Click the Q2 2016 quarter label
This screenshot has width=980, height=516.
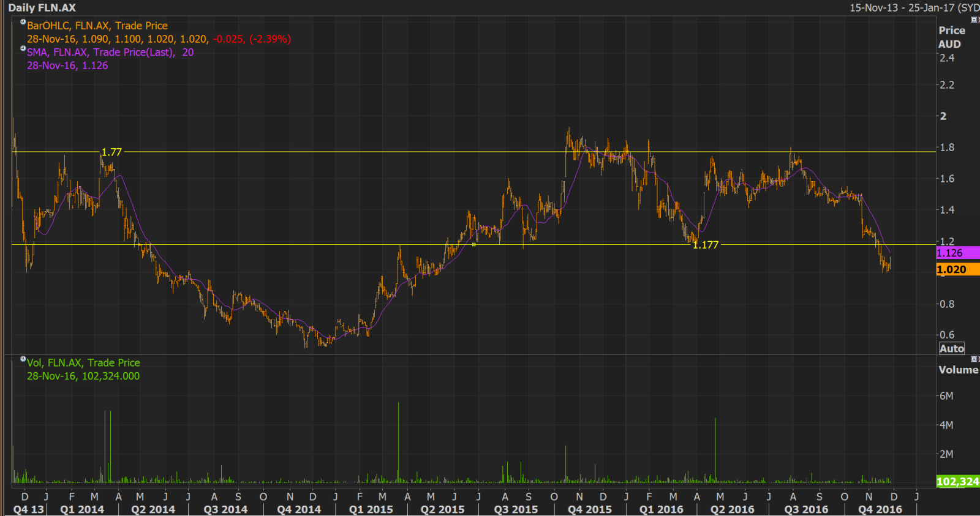pos(733,509)
